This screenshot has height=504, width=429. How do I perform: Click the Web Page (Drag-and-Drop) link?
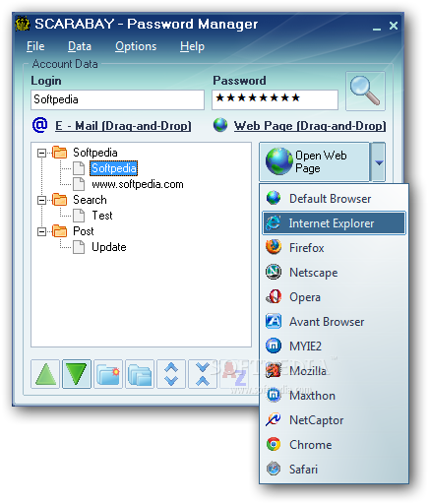click(x=310, y=126)
